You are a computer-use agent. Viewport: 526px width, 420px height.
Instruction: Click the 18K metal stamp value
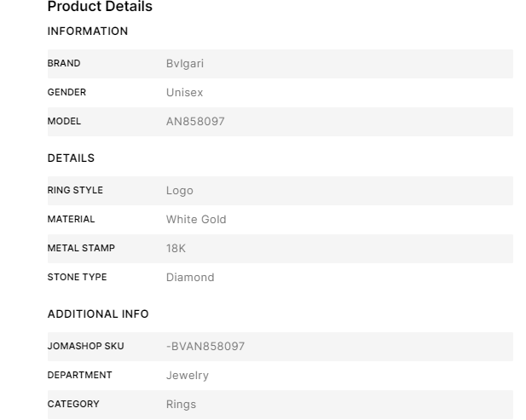[x=176, y=249]
